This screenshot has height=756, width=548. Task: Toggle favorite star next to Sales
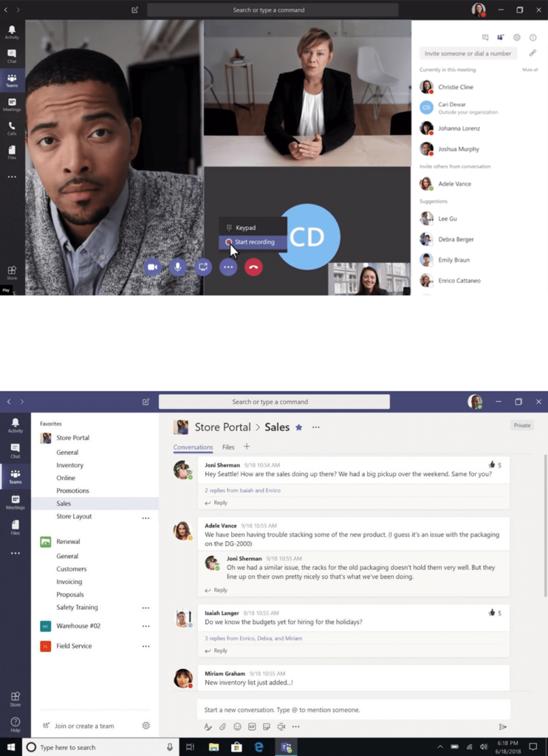coord(299,427)
